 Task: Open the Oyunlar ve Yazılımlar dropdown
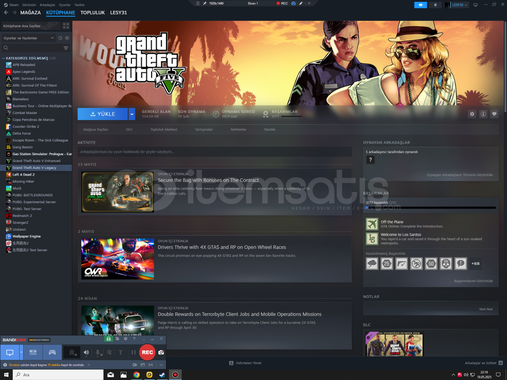tap(29, 38)
